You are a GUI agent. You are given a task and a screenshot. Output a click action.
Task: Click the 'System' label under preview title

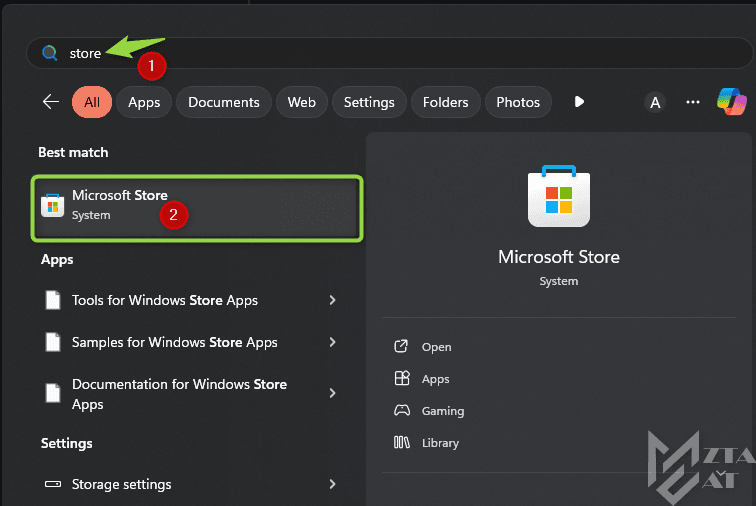(559, 281)
